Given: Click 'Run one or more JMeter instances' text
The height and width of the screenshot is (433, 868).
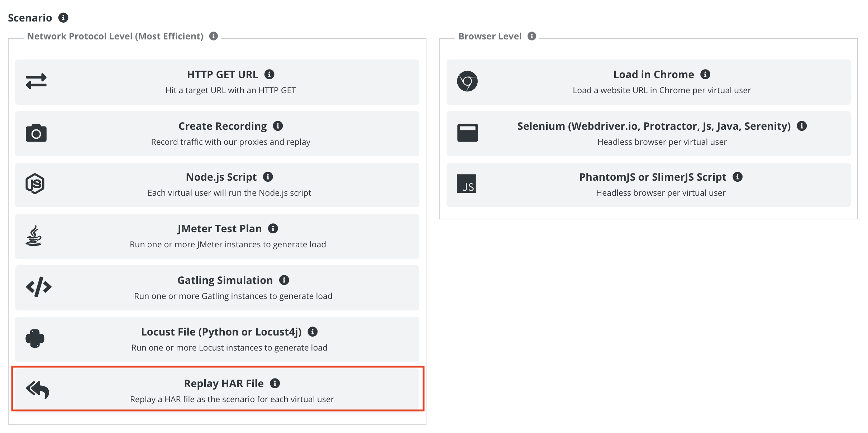Looking at the screenshot, I should coord(228,244).
